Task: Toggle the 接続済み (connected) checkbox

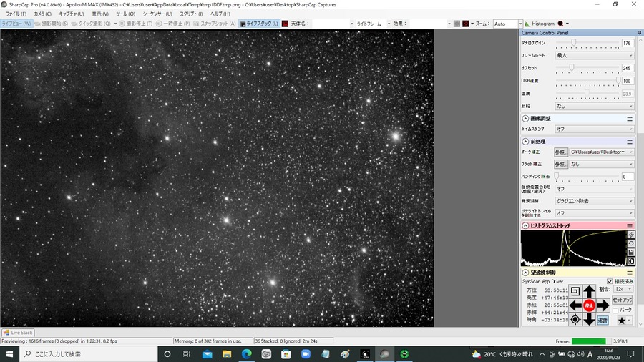Action: click(x=610, y=282)
